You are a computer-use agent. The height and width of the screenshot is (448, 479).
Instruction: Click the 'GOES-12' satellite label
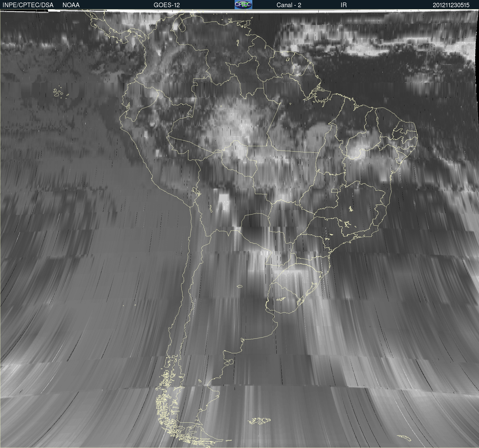pos(167,5)
